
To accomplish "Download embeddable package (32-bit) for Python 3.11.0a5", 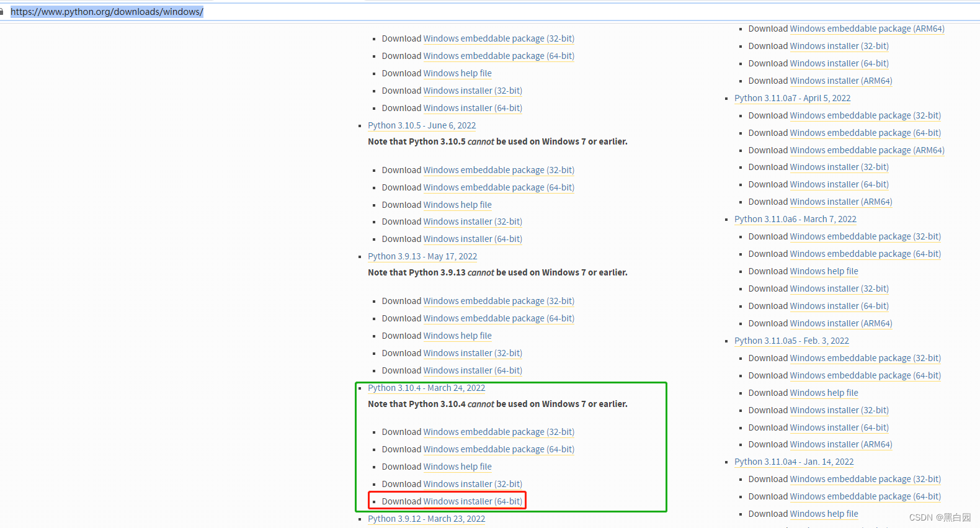I will point(865,358).
